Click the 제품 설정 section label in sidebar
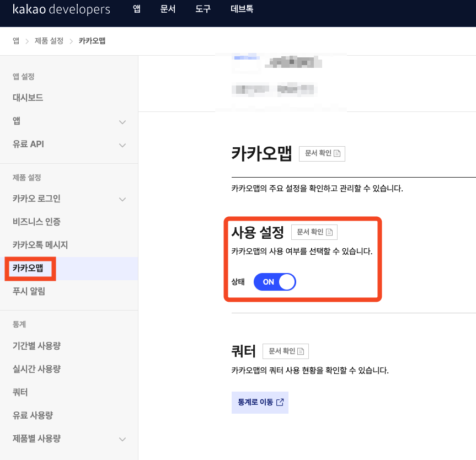 click(26, 177)
